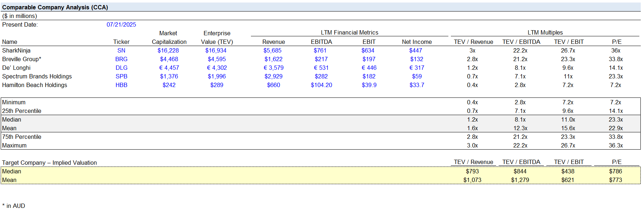Click implied median TEV/EBIT value $438
Screen dimensions: 644x214
point(568,171)
